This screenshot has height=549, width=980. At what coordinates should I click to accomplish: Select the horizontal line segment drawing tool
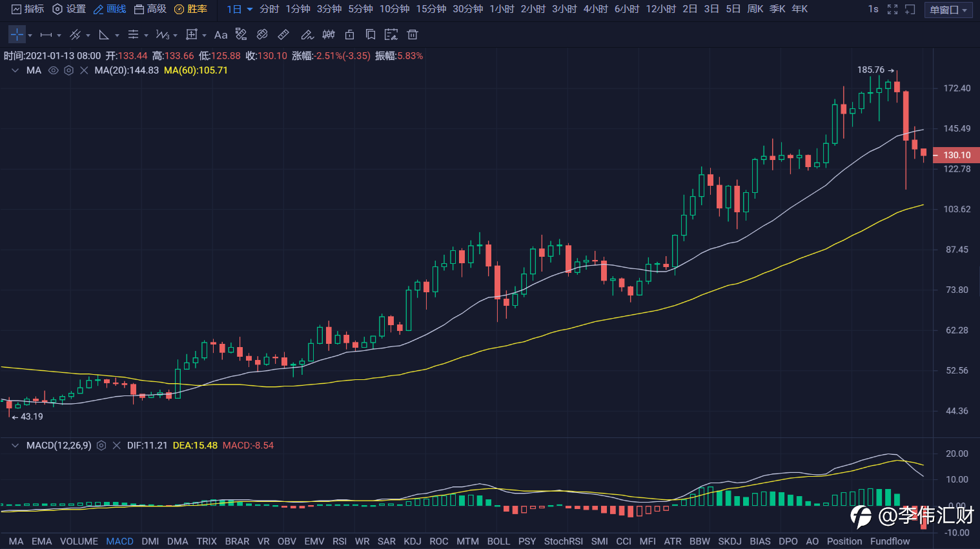pyautogui.click(x=46, y=35)
